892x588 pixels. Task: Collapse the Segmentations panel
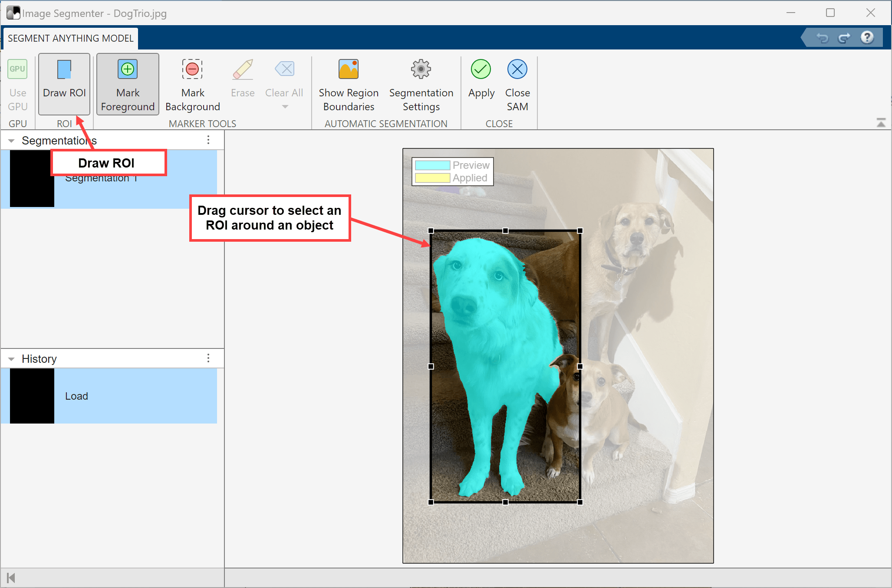pyautogui.click(x=12, y=141)
